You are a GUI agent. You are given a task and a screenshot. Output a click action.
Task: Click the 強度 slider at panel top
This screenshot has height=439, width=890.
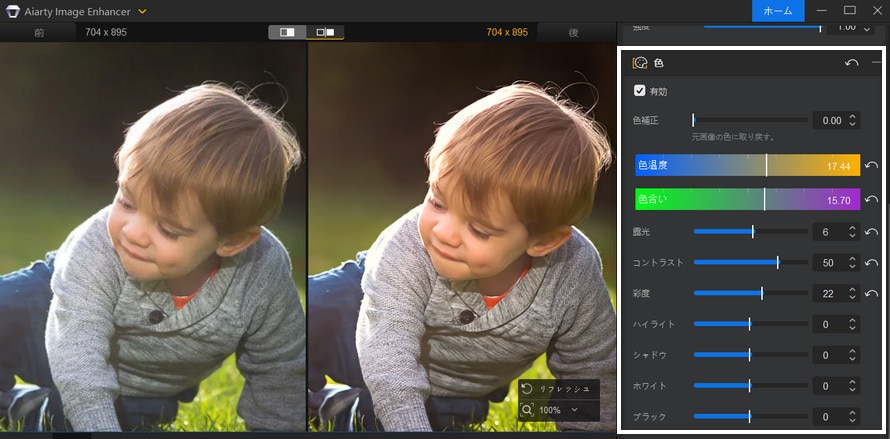762,27
